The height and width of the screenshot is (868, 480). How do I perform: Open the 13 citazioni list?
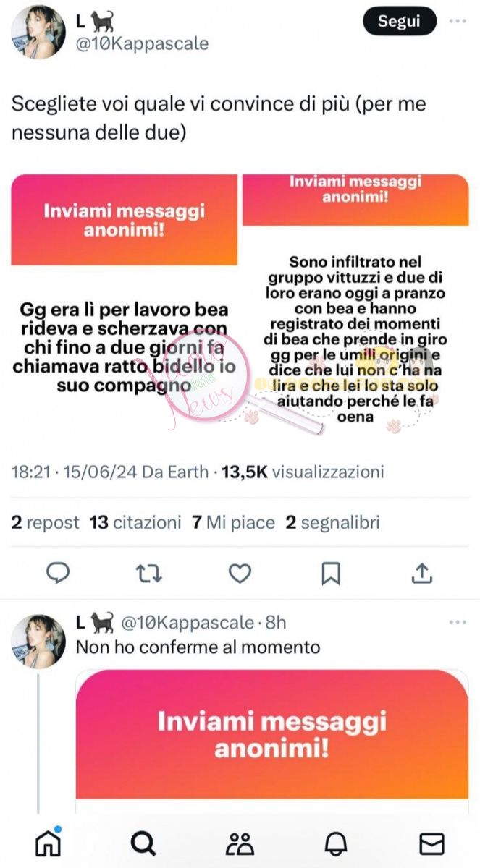(135, 522)
